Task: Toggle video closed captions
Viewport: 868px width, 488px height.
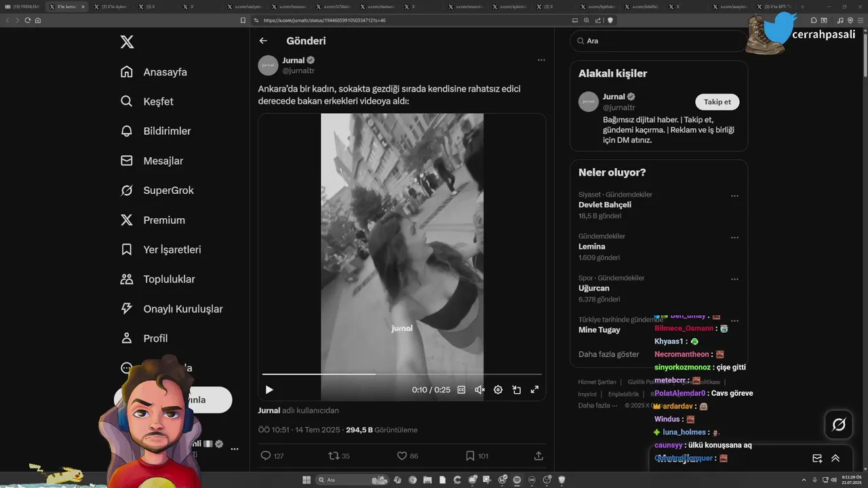Action: click(x=462, y=390)
